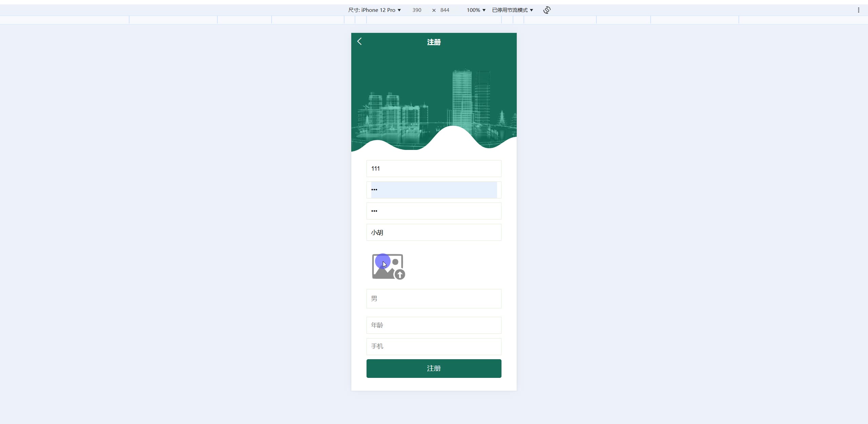Screen dimensions: 868x424
Task: Click the viewport width field showing 390
Action: [x=417, y=10]
